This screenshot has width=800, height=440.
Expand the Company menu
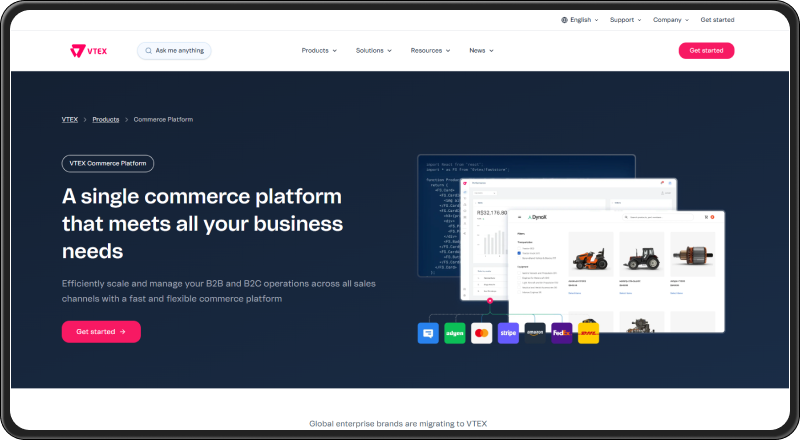671,20
